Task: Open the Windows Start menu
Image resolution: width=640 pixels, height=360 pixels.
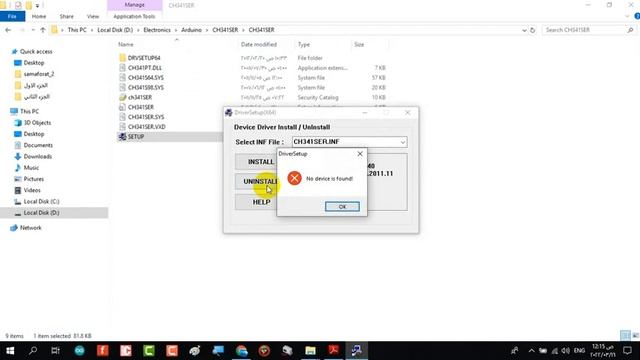Action: (10, 351)
